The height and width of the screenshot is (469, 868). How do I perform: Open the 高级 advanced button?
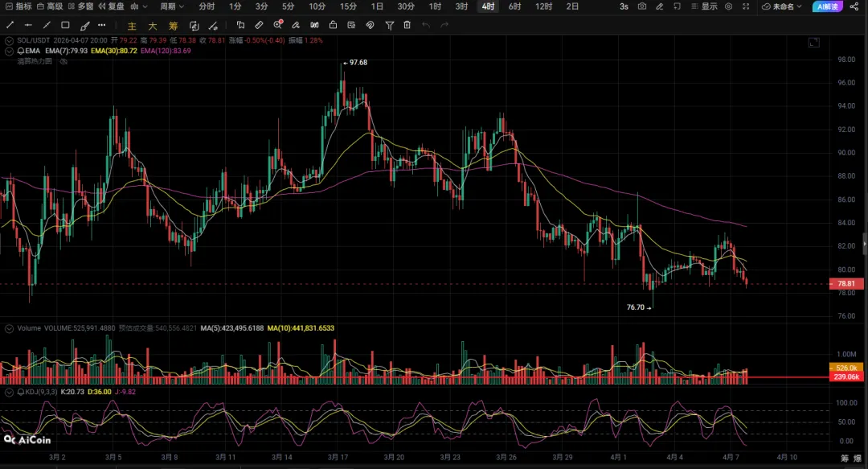point(50,6)
